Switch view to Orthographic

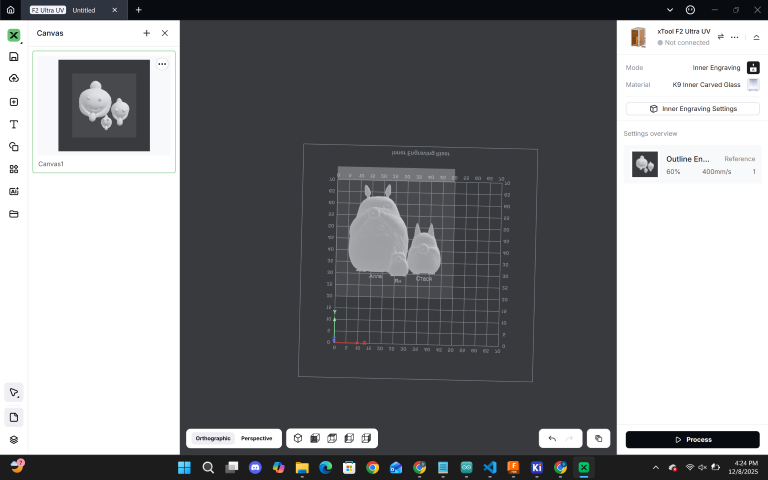point(212,438)
